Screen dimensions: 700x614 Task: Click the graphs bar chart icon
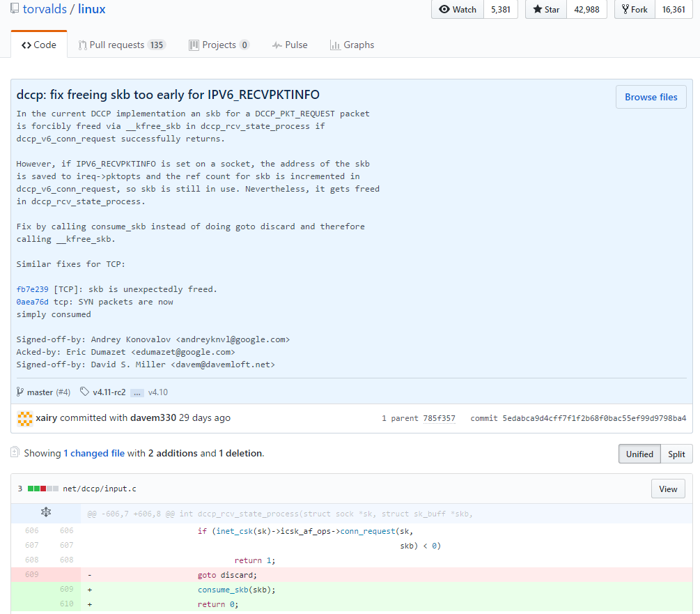335,45
